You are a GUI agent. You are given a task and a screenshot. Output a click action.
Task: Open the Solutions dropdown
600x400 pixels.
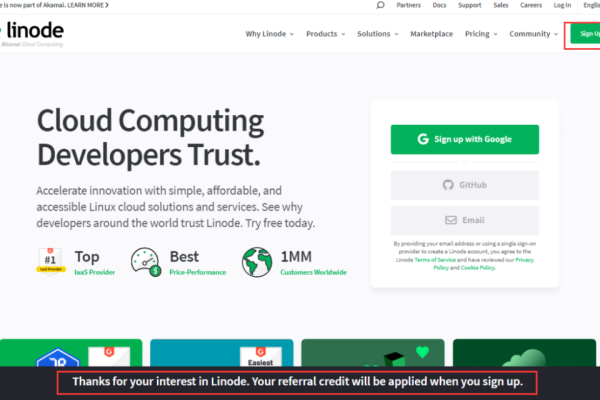click(378, 34)
